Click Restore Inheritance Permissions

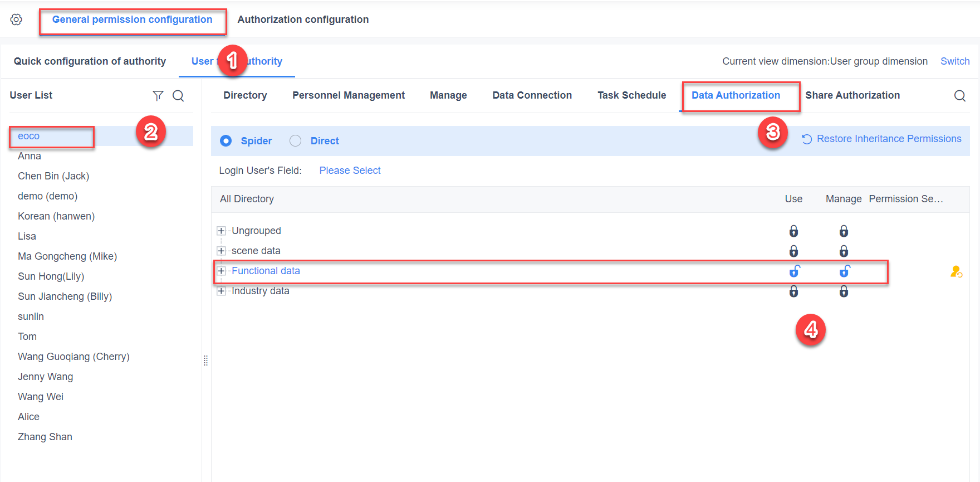[x=881, y=139]
